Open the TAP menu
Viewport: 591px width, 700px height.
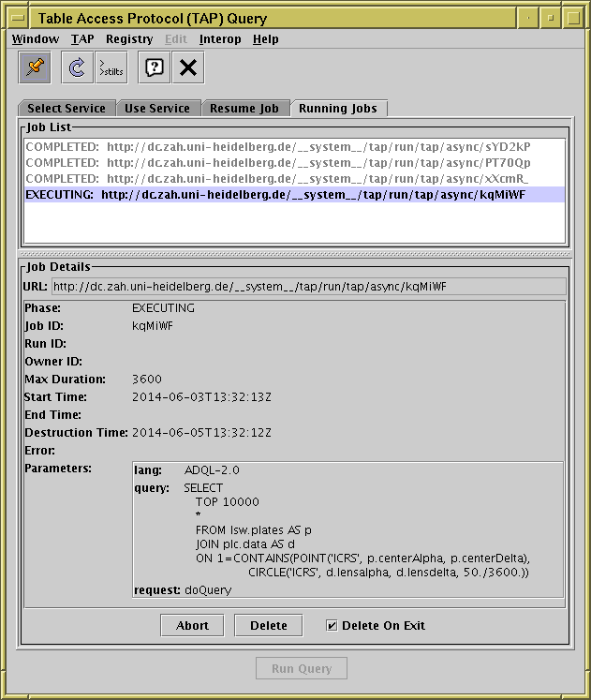point(82,39)
